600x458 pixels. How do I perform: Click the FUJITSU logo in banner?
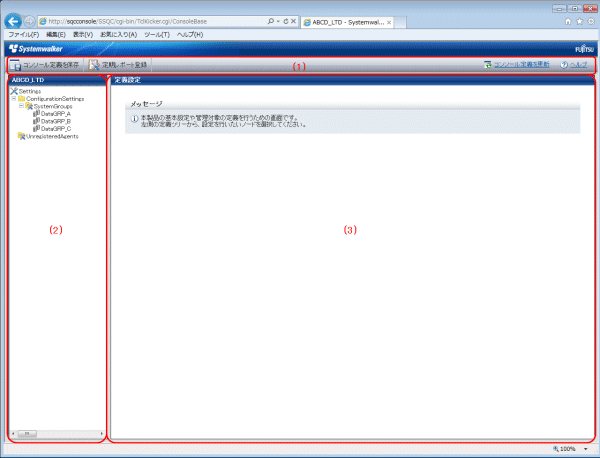(x=585, y=49)
